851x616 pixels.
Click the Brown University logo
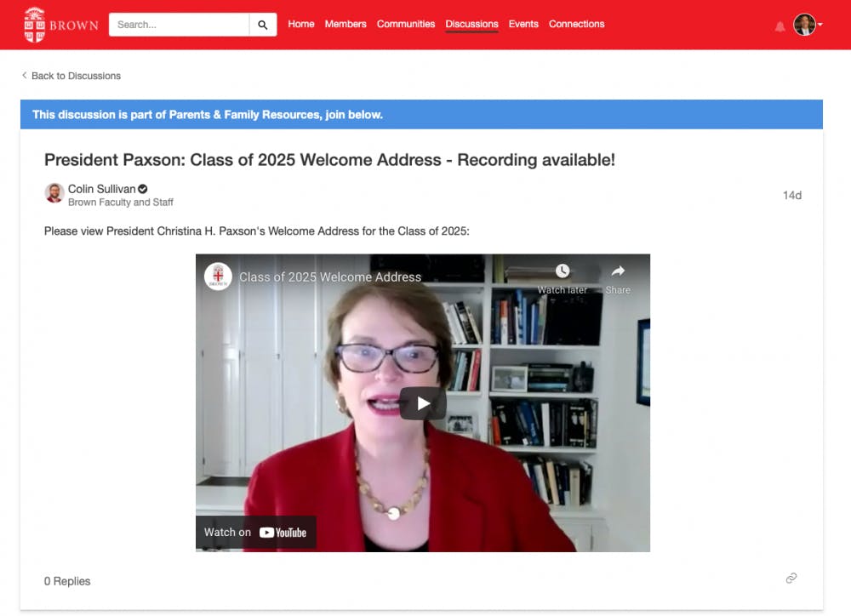coord(61,25)
